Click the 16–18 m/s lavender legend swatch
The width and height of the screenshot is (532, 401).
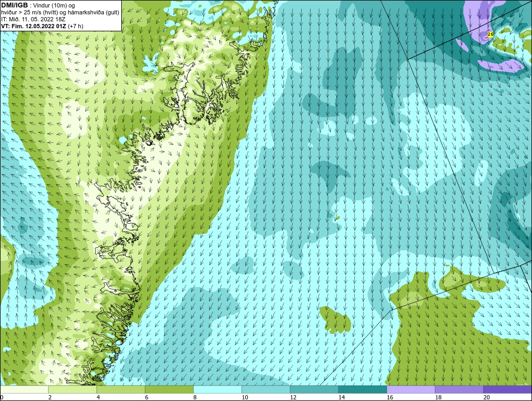pyautogui.click(x=411, y=389)
